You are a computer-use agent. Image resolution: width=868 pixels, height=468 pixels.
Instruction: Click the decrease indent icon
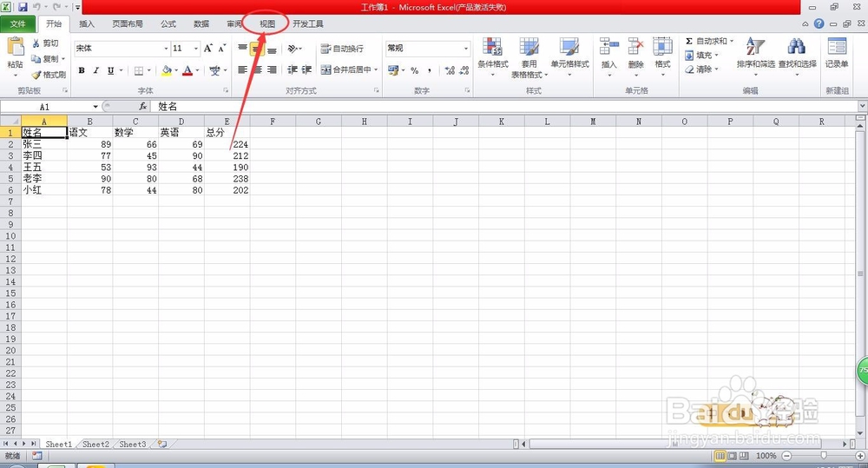pos(293,69)
